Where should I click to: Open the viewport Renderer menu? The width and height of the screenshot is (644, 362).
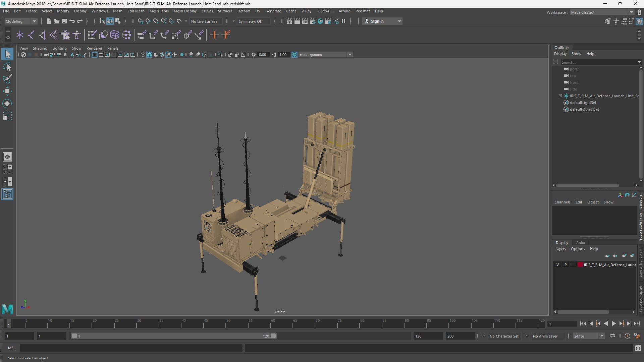pos(94,48)
